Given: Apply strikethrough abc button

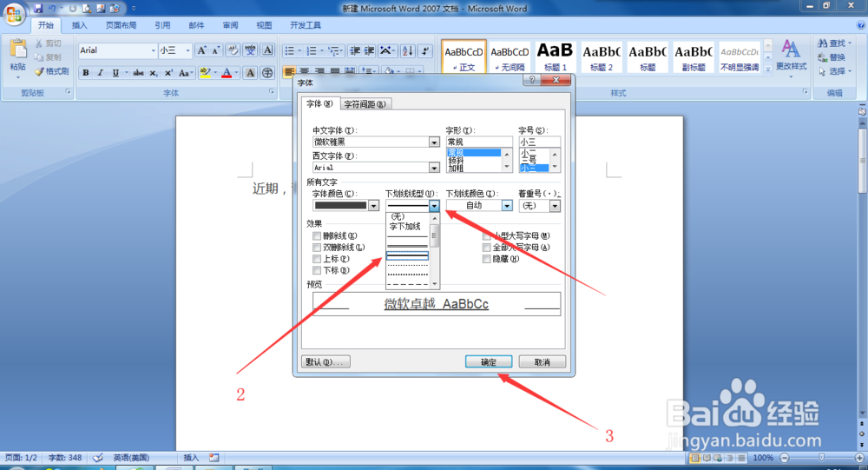Looking at the screenshot, I should pos(138,73).
